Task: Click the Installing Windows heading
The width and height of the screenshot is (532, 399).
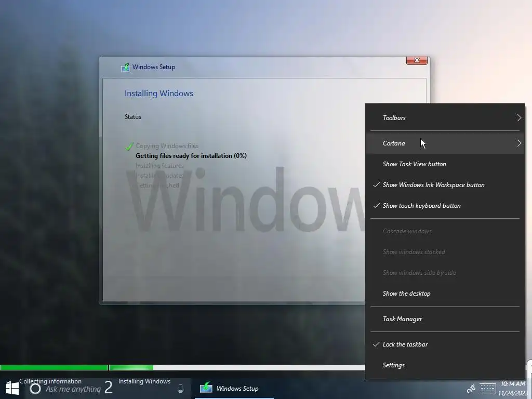Action: point(159,94)
